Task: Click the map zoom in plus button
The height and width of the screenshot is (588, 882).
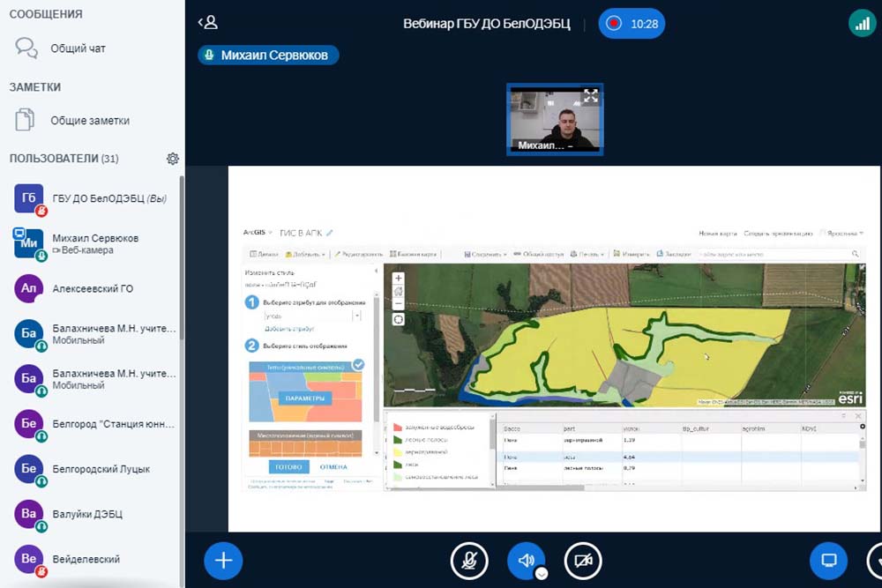Action: coord(399,278)
